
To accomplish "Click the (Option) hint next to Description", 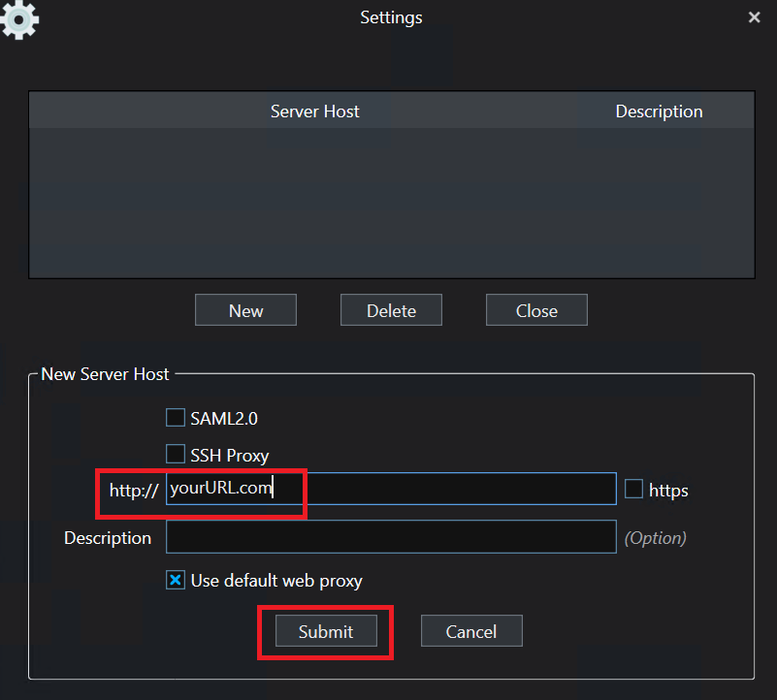I will [x=655, y=537].
